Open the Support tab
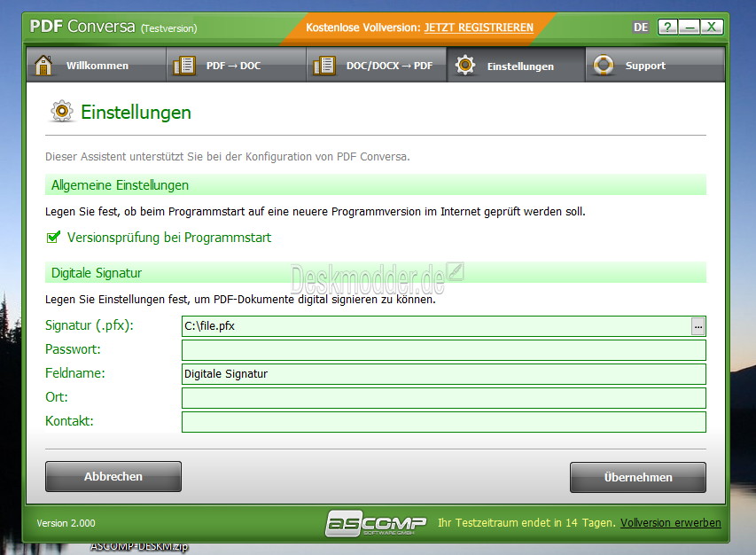Screen dimensions: 756x555 point(655,65)
